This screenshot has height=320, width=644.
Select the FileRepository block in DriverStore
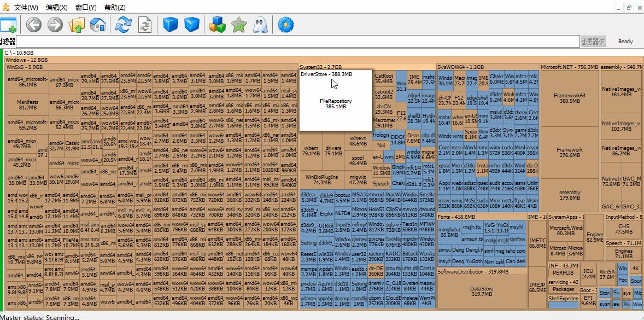tap(336, 104)
